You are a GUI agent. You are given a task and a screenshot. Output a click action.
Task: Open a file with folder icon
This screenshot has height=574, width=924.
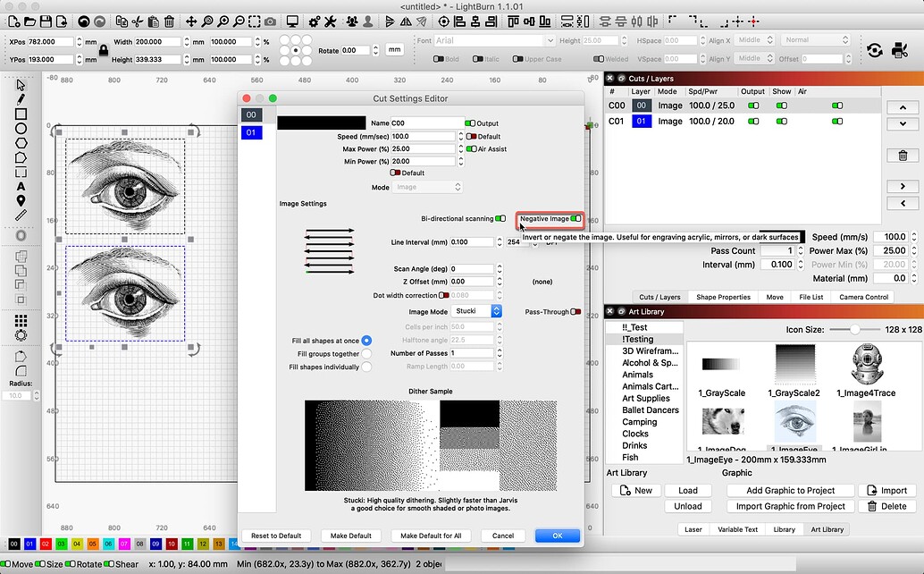click(x=29, y=21)
